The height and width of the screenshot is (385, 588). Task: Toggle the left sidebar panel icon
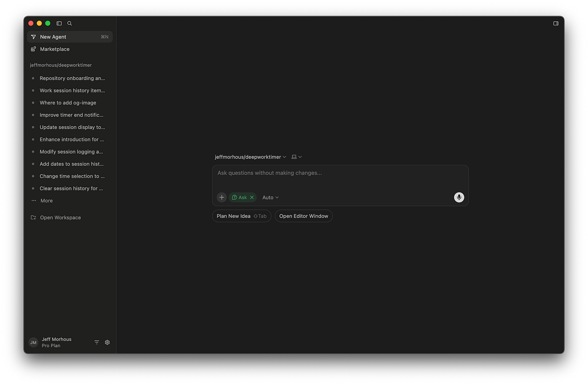(59, 23)
